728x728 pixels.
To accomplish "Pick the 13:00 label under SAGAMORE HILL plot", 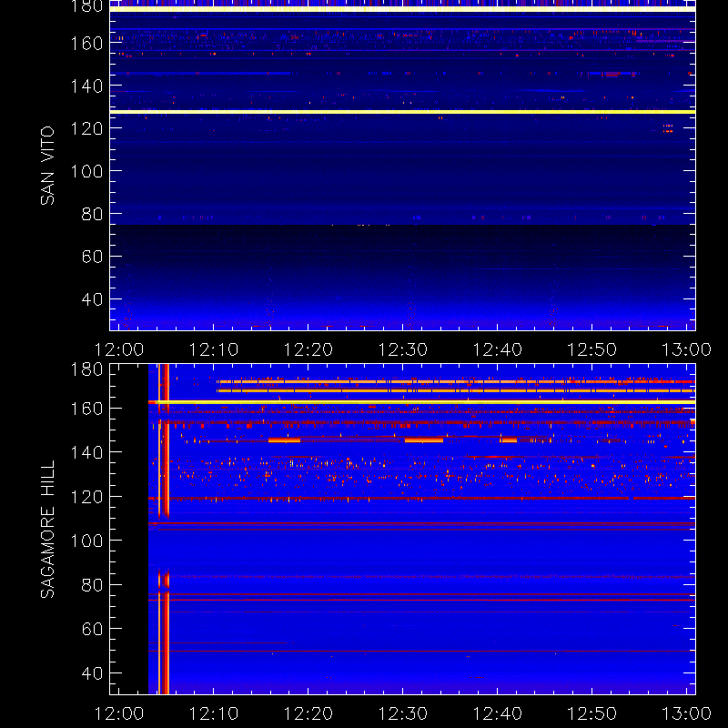I will 687,713.
